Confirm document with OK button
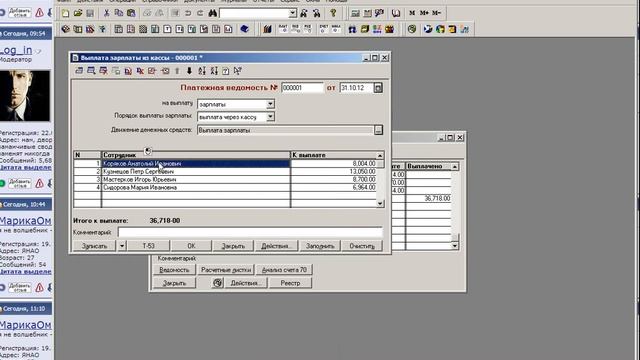Viewport: 640px width, 360px height. click(191, 246)
